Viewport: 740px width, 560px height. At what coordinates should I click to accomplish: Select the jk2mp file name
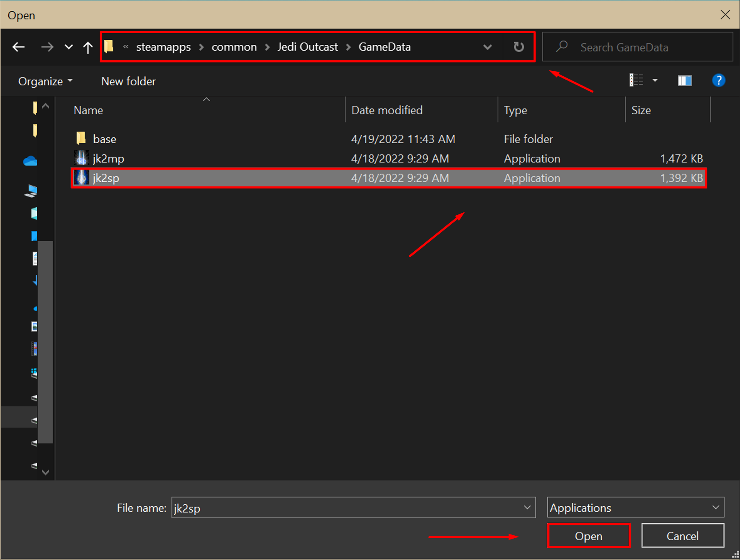(108, 159)
